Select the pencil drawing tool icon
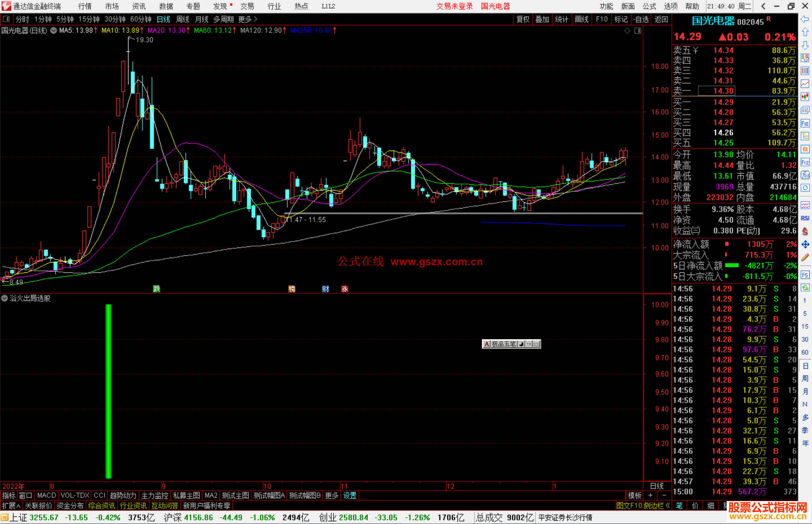812x524 pixels. [x=805, y=258]
